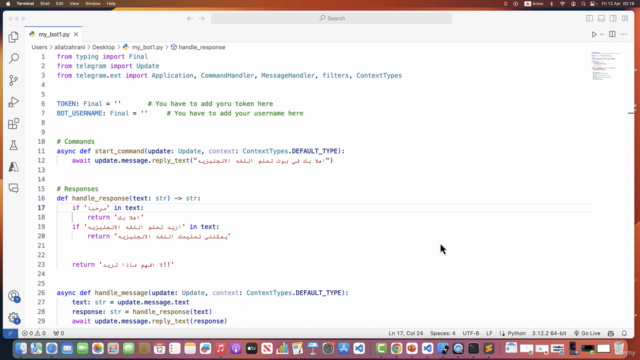Open the editor More Actions menu
This screenshot has height=360, width=640.
(624, 34)
